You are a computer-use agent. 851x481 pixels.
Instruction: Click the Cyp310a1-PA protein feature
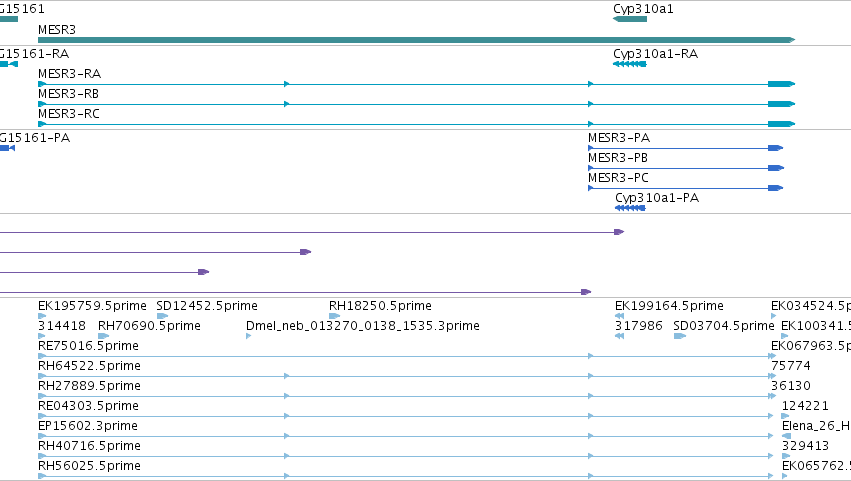(x=630, y=208)
